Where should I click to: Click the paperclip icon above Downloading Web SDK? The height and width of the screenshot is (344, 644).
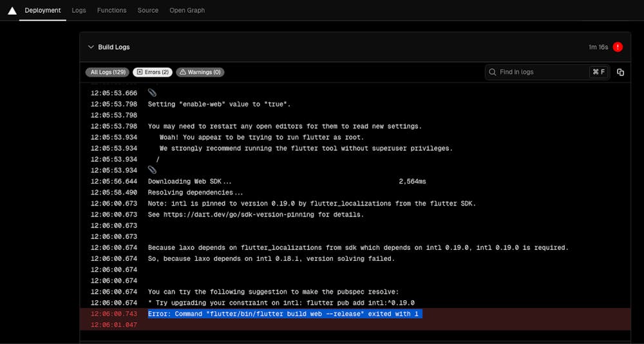click(152, 169)
